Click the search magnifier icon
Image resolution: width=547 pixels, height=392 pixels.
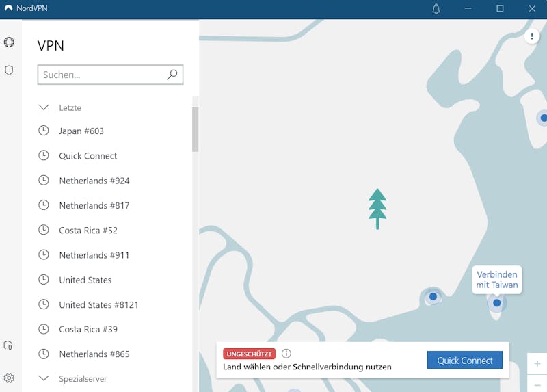(172, 75)
